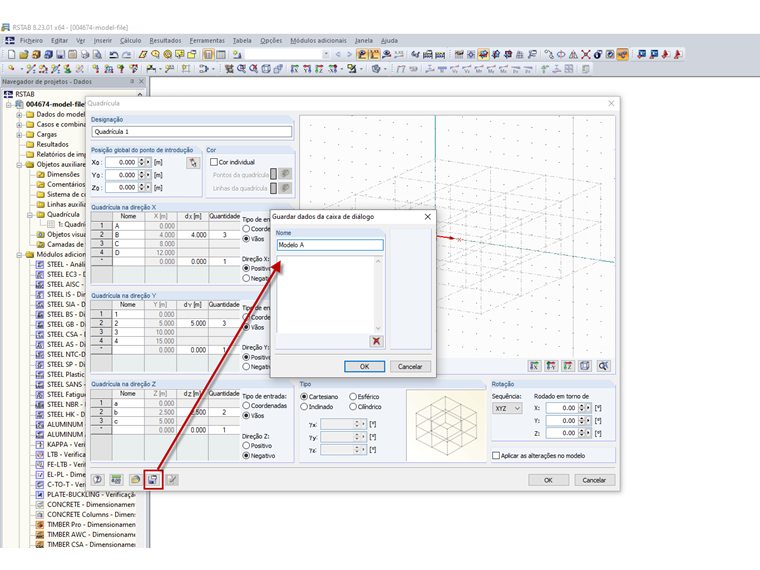Select STEEL EC3 module in navigator

[x=62, y=274]
